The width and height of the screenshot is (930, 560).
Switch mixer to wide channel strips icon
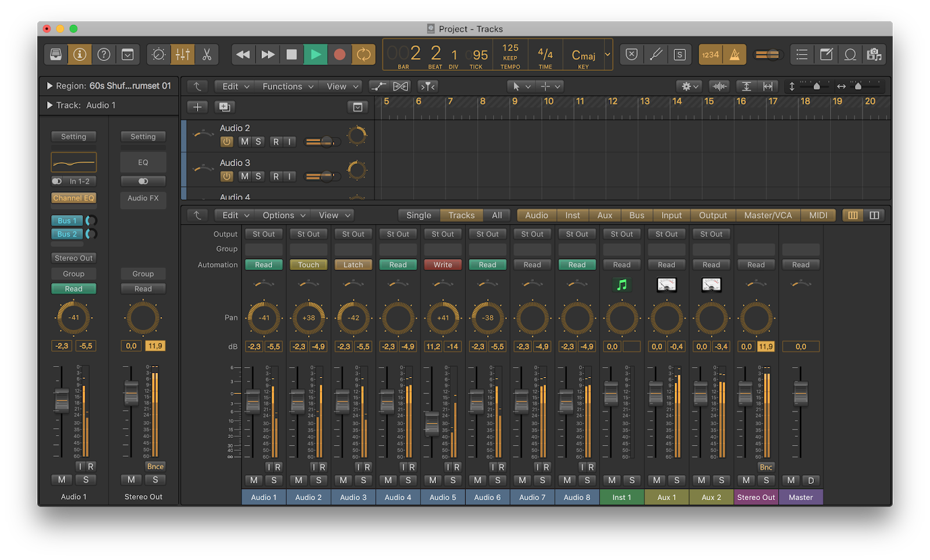[x=874, y=216]
